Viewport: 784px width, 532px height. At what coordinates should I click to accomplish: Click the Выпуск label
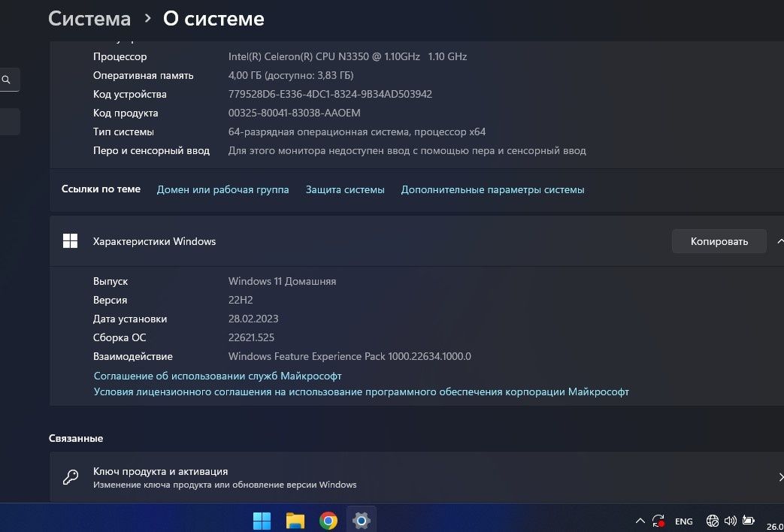point(110,282)
